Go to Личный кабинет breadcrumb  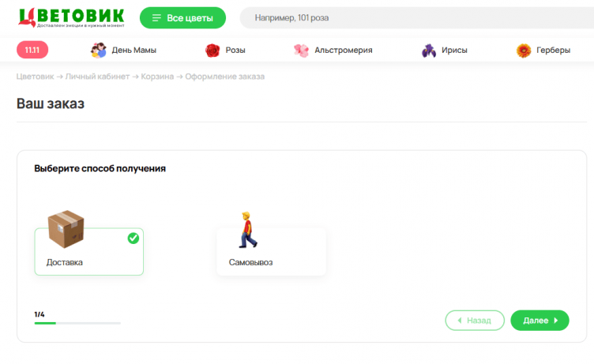[x=97, y=77]
